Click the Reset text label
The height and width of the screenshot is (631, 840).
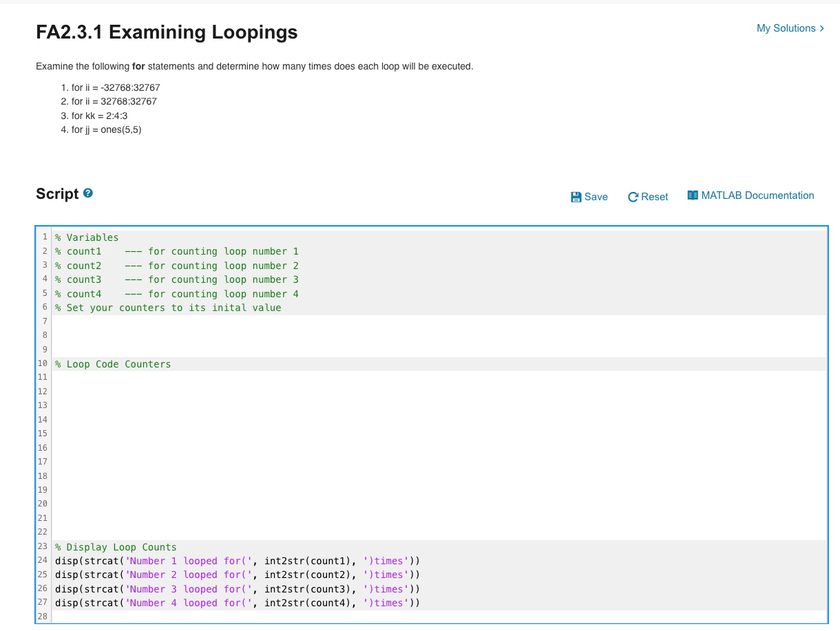click(653, 197)
